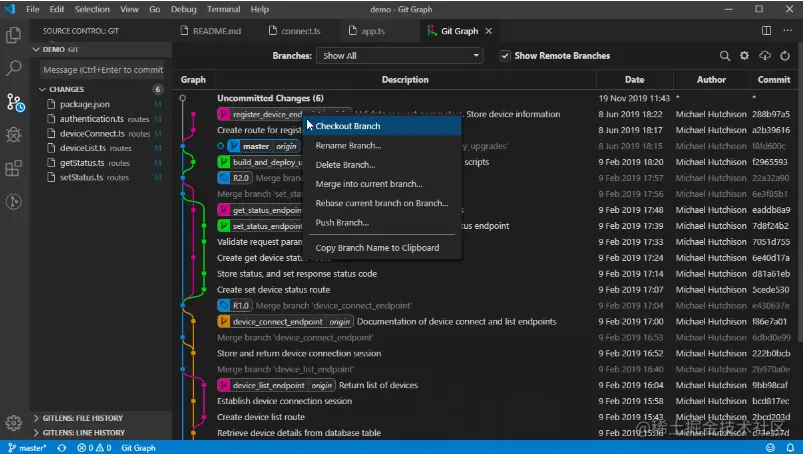Expand GITLENS: FILE HISTORY panel
803x454 pixels.
click(x=101, y=418)
